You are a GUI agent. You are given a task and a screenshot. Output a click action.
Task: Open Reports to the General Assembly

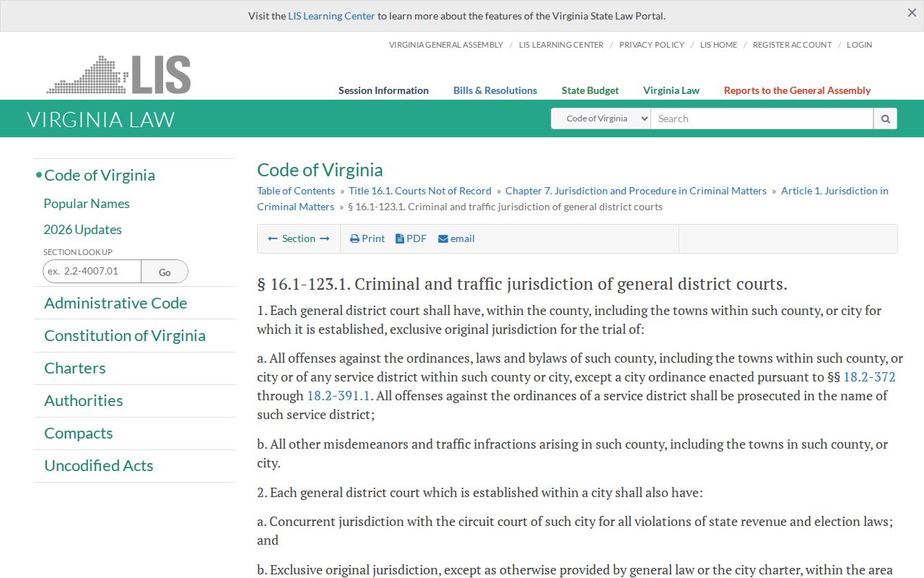[797, 90]
